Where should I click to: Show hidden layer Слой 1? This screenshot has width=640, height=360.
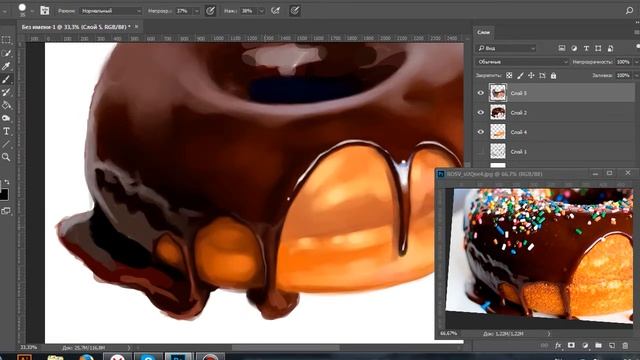[481, 151]
